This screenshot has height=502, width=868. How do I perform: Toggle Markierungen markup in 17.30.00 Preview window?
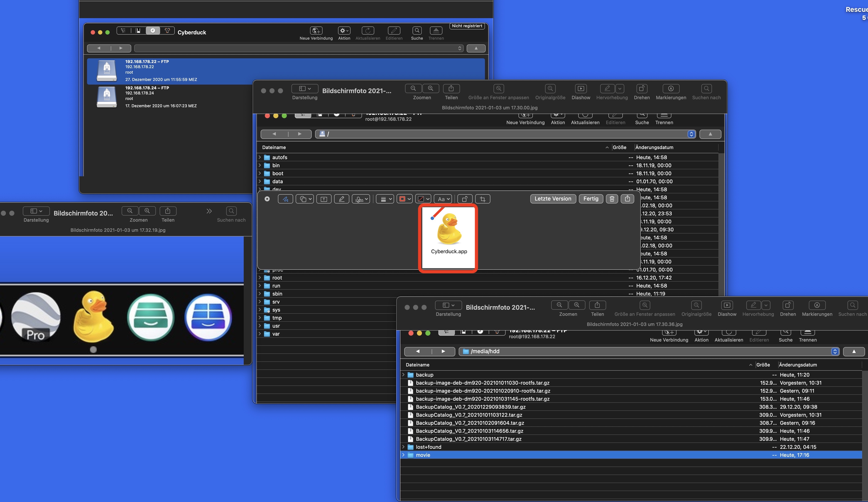click(671, 89)
